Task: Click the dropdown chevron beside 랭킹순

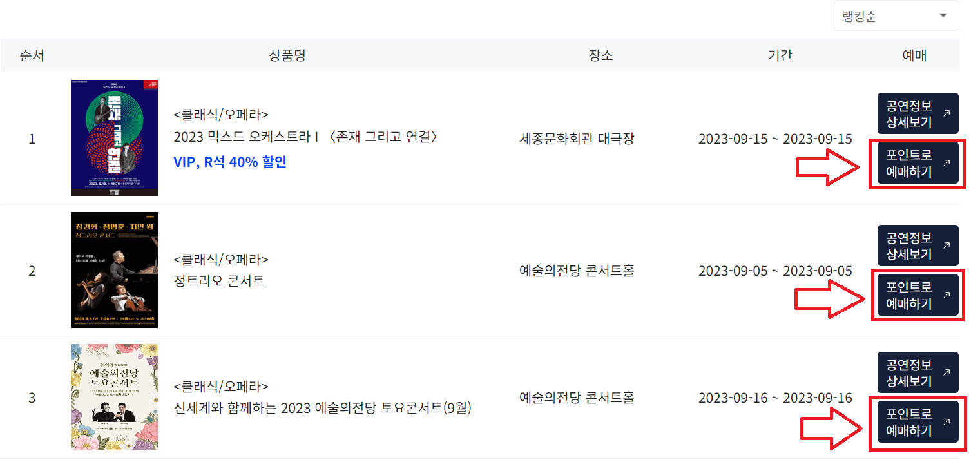Action: click(942, 15)
